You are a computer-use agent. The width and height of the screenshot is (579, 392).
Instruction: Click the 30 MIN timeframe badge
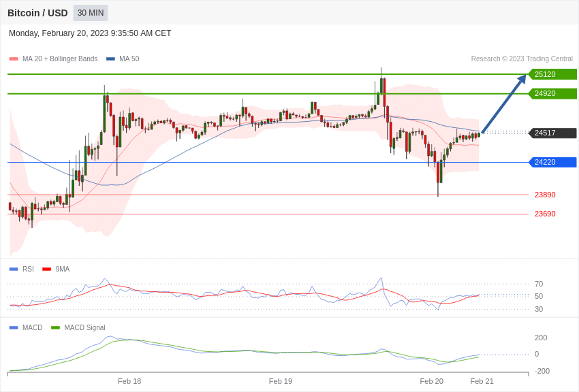(x=91, y=13)
